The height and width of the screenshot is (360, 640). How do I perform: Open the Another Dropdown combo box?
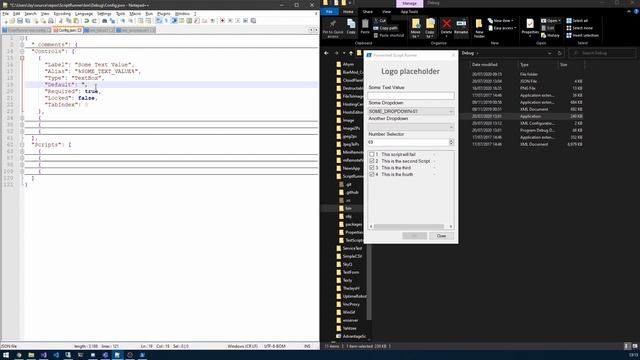coord(411,127)
